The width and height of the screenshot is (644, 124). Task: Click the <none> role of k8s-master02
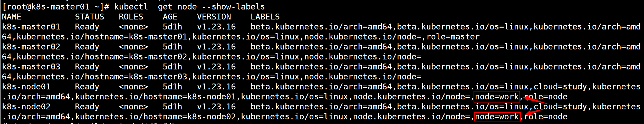[133, 47]
